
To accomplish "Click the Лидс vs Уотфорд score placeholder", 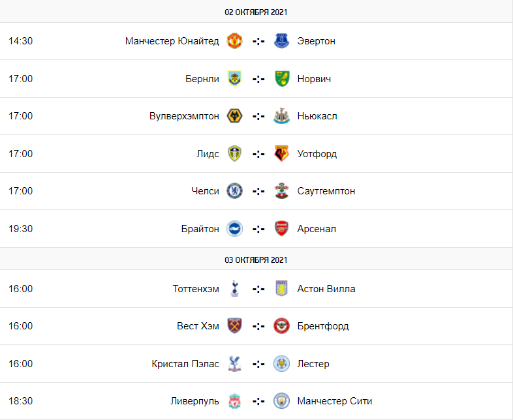I will [258, 154].
